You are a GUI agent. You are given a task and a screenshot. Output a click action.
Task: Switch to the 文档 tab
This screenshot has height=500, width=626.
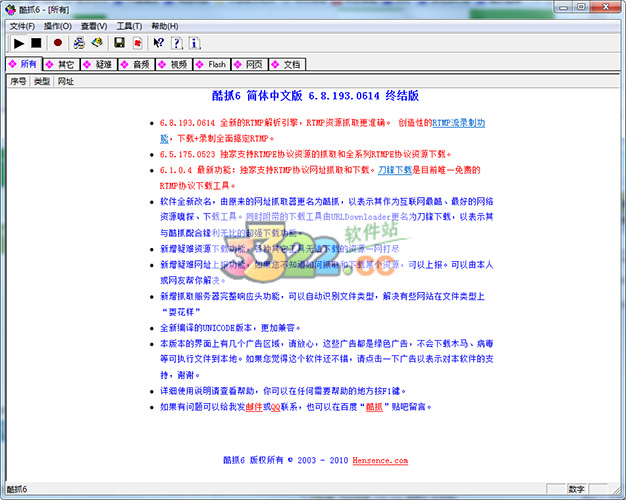[287, 64]
